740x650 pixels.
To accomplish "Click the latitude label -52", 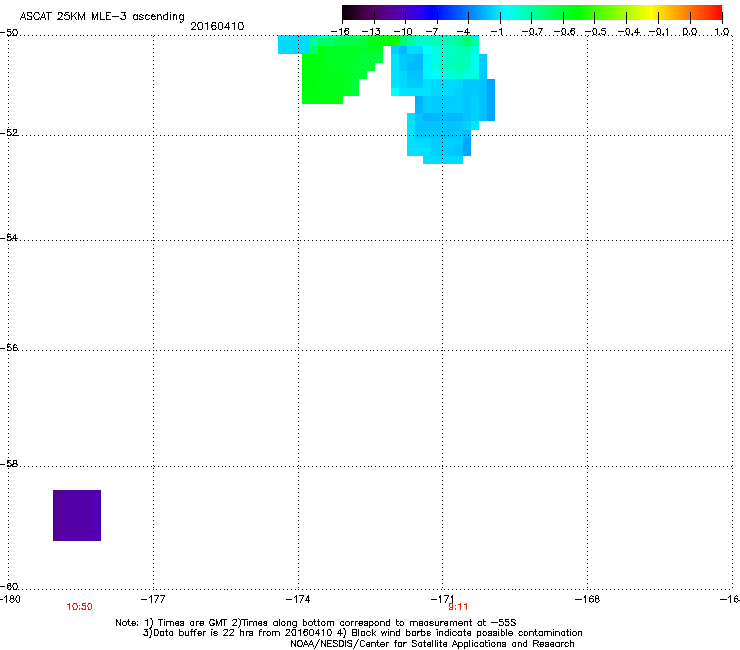I will (9, 133).
